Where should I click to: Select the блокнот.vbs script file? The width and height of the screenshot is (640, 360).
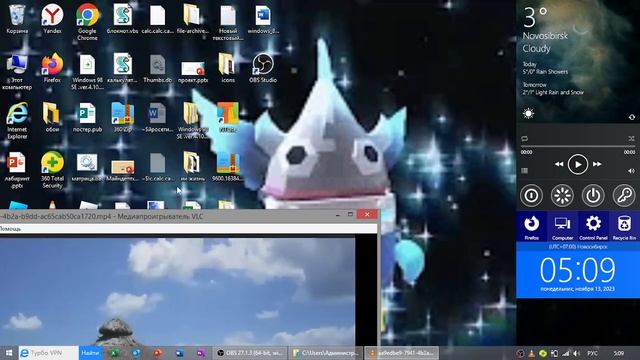[122, 19]
